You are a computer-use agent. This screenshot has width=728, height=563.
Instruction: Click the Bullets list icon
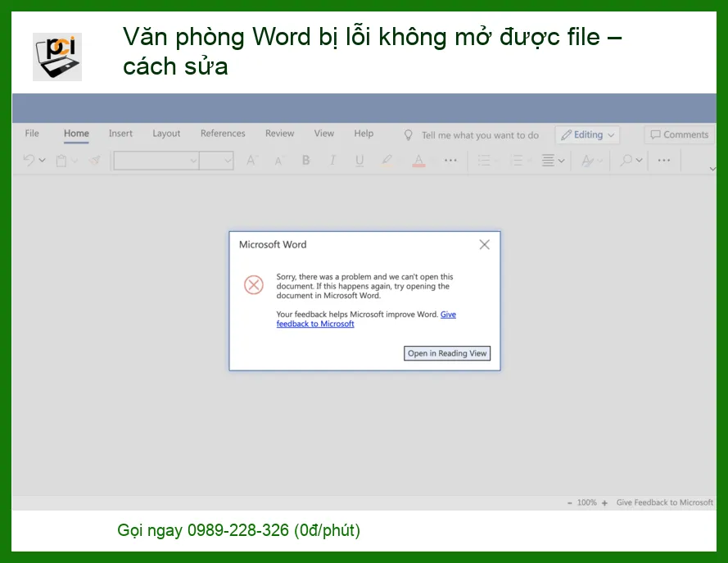point(484,161)
